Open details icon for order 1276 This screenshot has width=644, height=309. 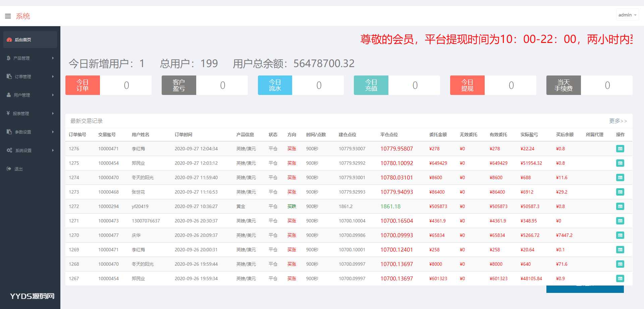click(x=620, y=149)
